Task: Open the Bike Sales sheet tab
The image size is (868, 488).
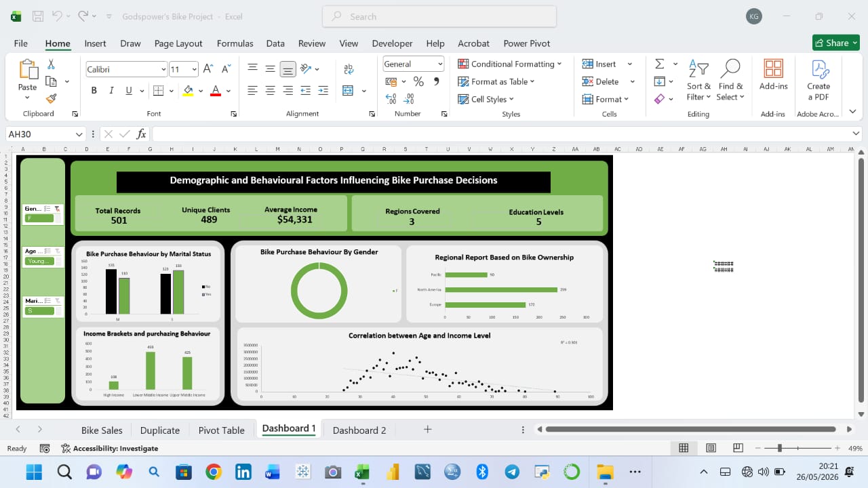Action: pos(102,430)
